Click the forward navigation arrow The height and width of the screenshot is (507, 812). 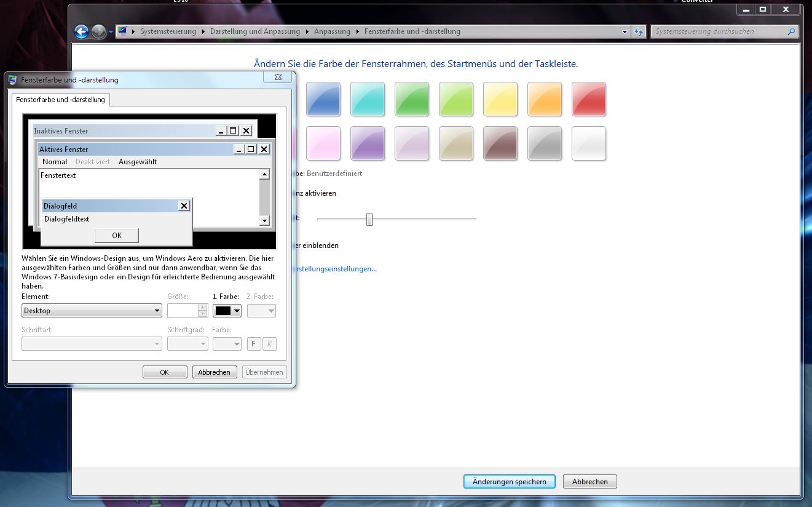tap(99, 31)
